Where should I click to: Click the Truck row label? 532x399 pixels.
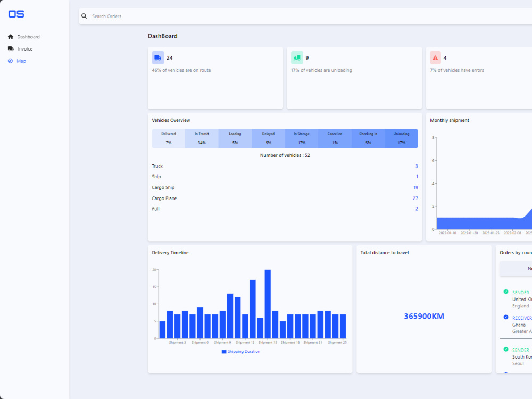tap(157, 166)
